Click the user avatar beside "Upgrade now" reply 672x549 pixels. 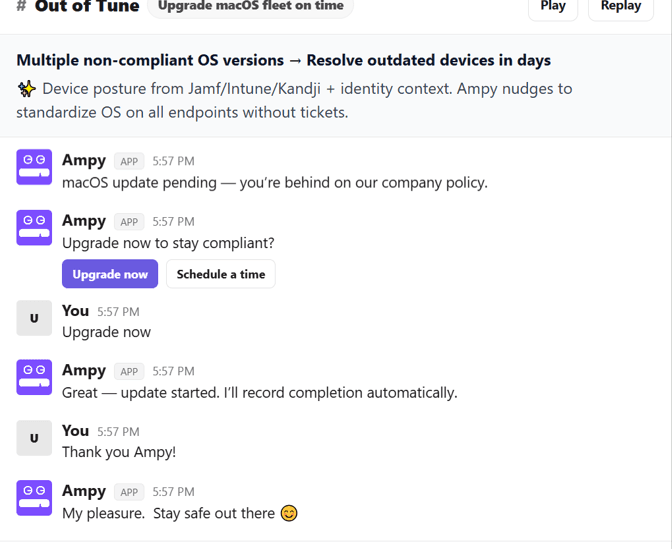(34, 318)
